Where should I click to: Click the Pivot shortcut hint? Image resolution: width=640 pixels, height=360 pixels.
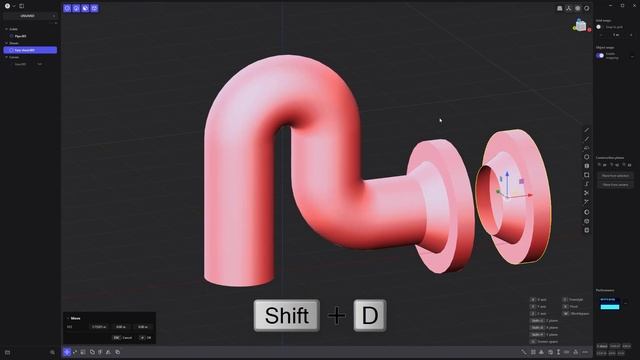(x=571, y=307)
